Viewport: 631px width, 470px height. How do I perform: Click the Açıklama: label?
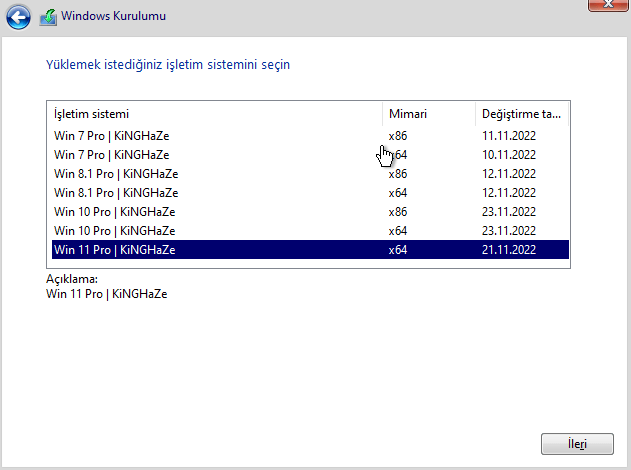(x=72, y=279)
